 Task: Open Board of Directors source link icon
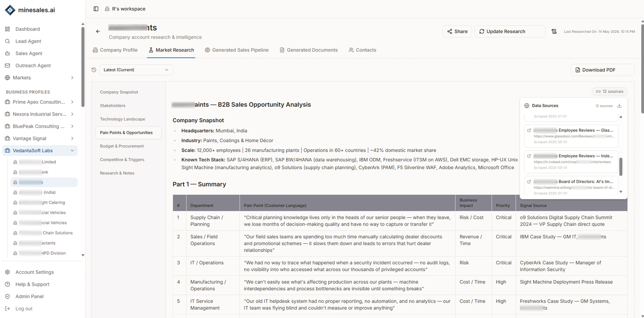tap(529, 182)
